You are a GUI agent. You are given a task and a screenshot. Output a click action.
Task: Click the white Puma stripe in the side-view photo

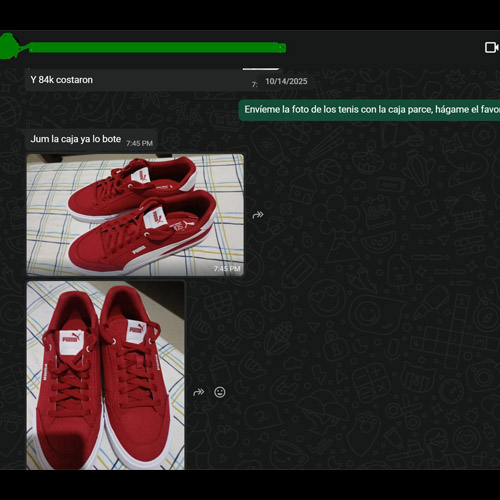pyautogui.click(x=167, y=251)
